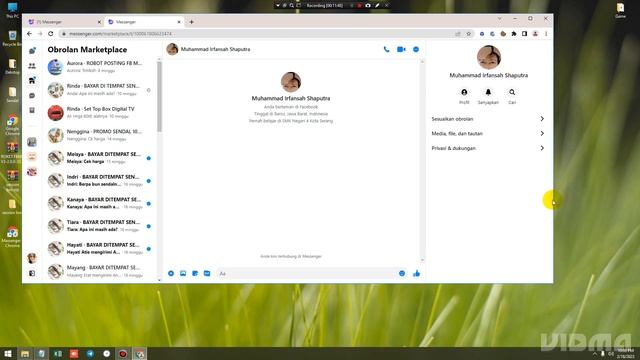
Task: Open Aurora ROBOT POSTING FB chat
Action: (99, 67)
